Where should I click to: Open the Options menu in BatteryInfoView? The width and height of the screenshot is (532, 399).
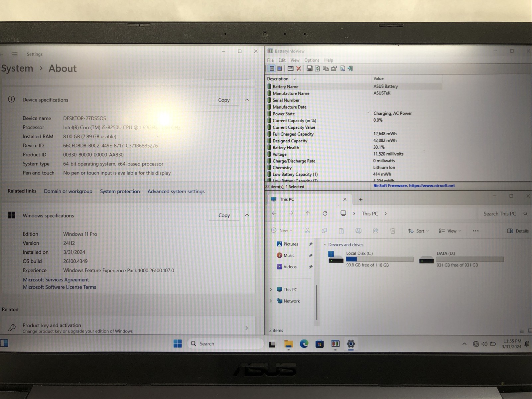pyautogui.click(x=312, y=60)
